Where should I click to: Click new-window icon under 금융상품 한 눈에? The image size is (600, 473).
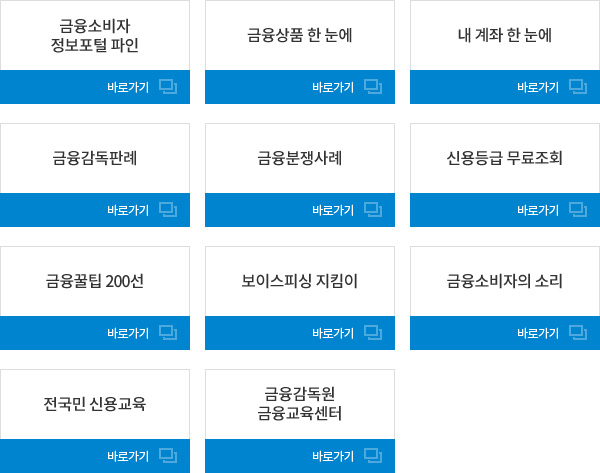(373, 87)
